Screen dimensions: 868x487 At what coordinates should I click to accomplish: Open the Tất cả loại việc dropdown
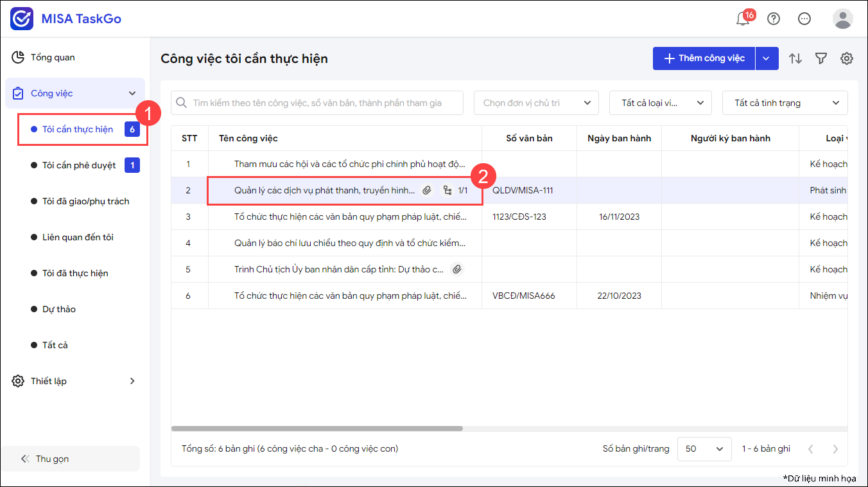point(661,103)
